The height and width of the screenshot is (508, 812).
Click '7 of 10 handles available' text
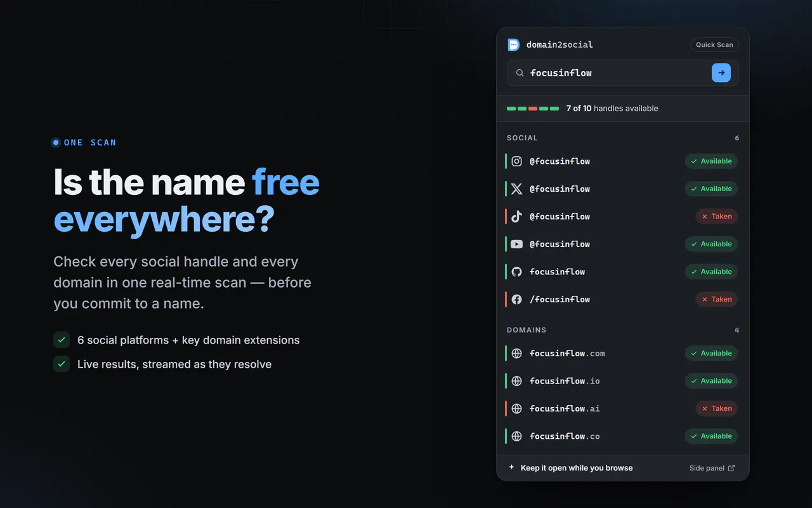point(612,109)
